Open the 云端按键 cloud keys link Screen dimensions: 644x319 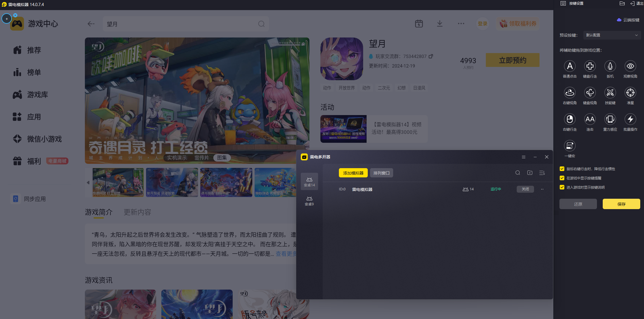point(628,20)
